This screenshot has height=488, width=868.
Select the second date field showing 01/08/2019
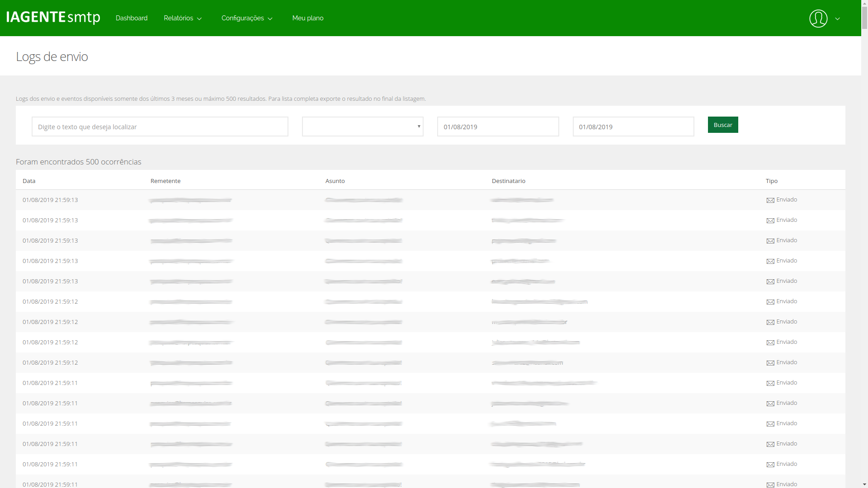633,127
